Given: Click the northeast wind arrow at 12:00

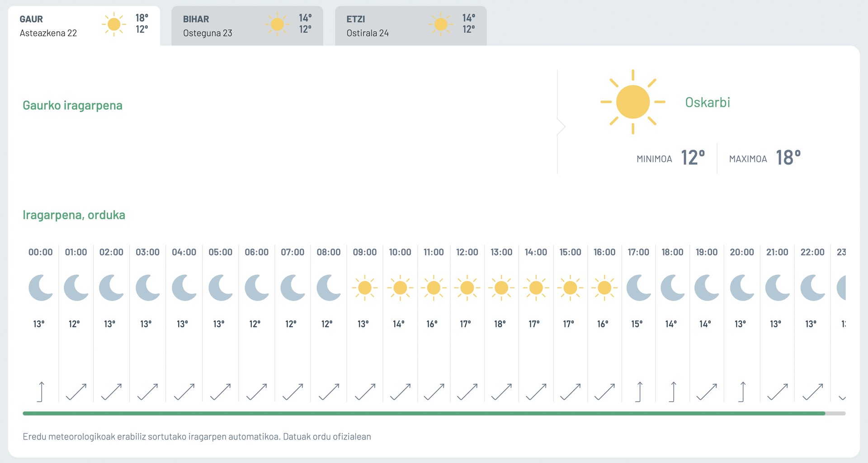Looking at the screenshot, I should 467,392.
